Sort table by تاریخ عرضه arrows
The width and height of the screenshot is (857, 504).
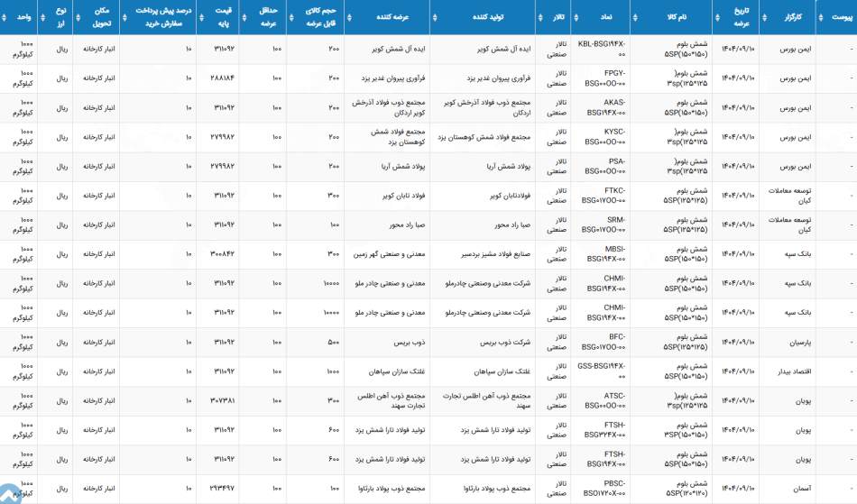coord(717,17)
